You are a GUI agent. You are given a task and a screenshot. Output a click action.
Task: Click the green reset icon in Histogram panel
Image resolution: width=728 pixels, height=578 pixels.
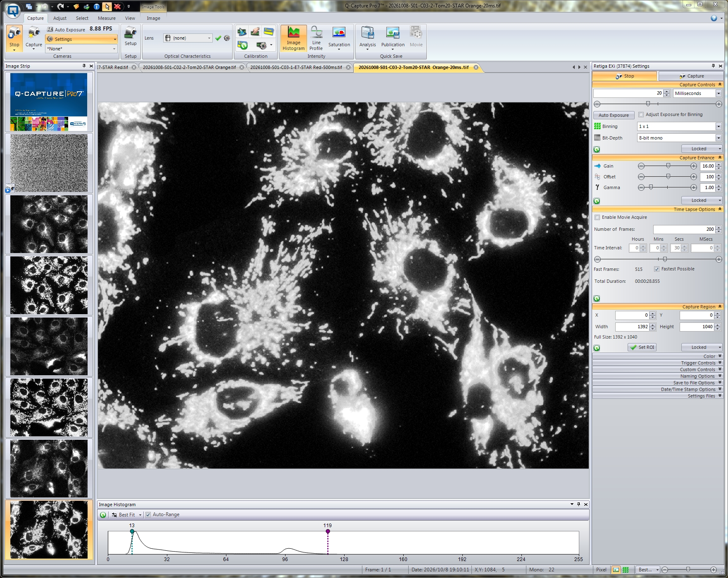[x=103, y=515]
